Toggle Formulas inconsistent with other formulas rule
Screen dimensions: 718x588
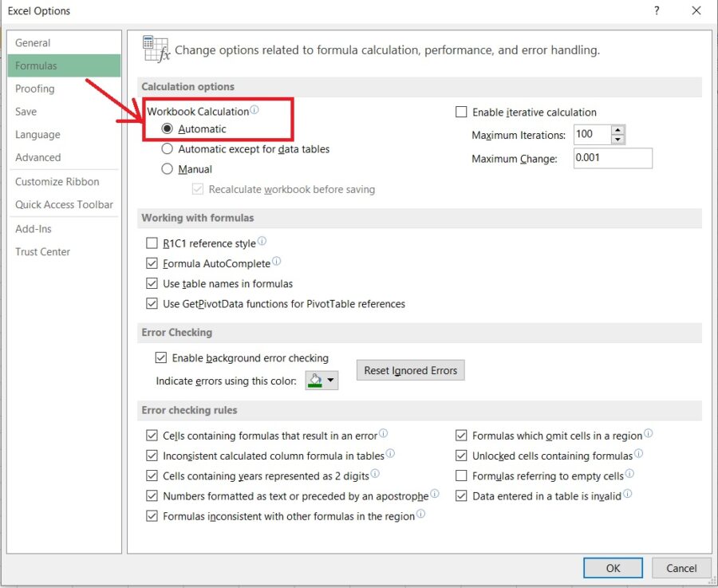click(x=152, y=516)
